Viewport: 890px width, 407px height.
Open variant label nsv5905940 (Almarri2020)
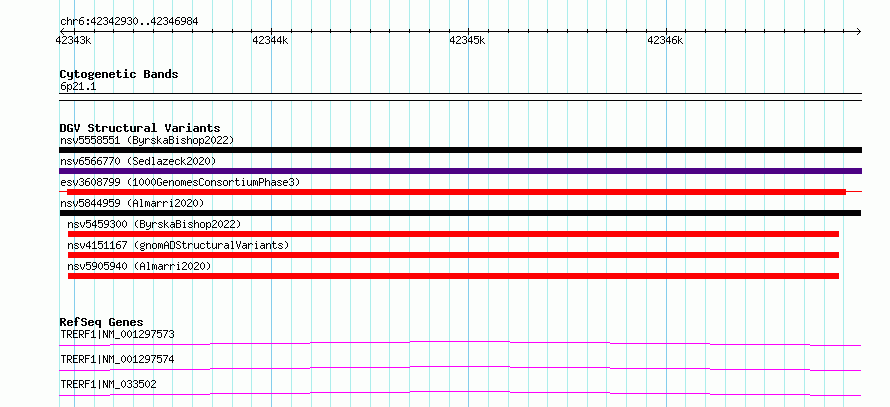[139, 266]
